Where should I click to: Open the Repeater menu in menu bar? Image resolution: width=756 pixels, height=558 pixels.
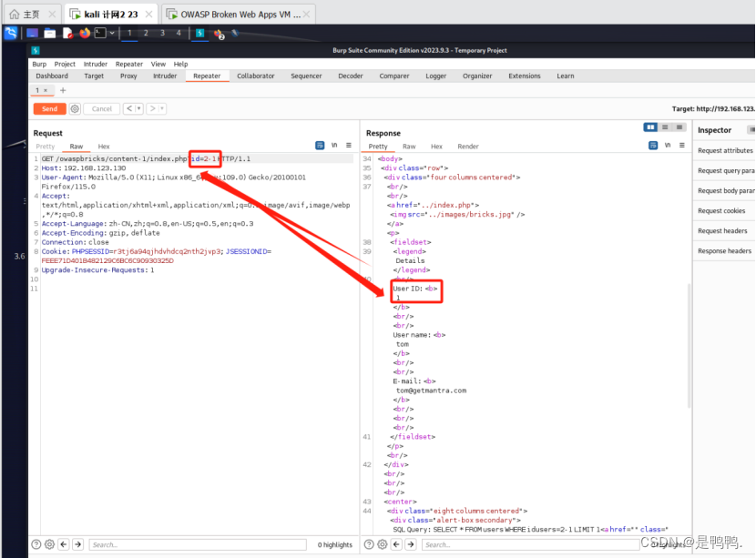[x=129, y=64]
